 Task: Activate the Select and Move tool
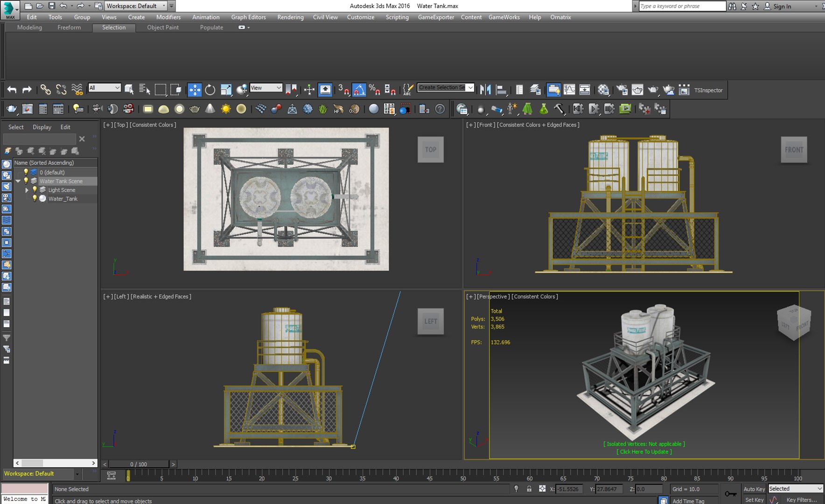195,90
